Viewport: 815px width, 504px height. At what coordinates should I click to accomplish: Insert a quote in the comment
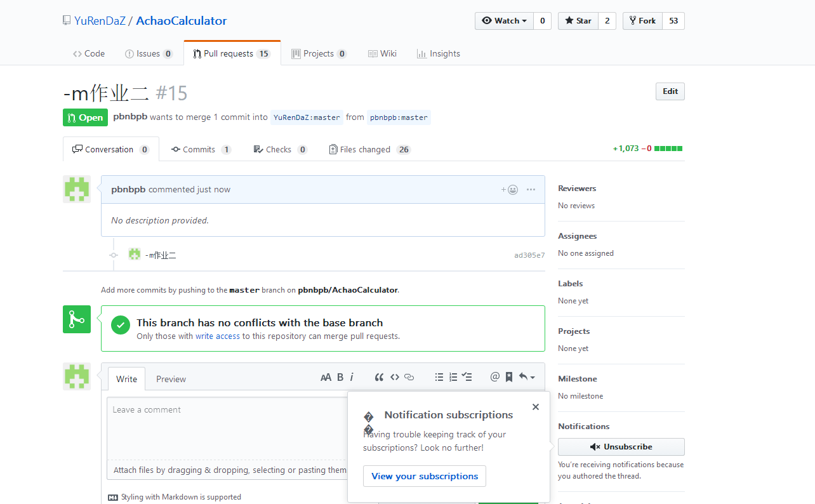coord(379,377)
